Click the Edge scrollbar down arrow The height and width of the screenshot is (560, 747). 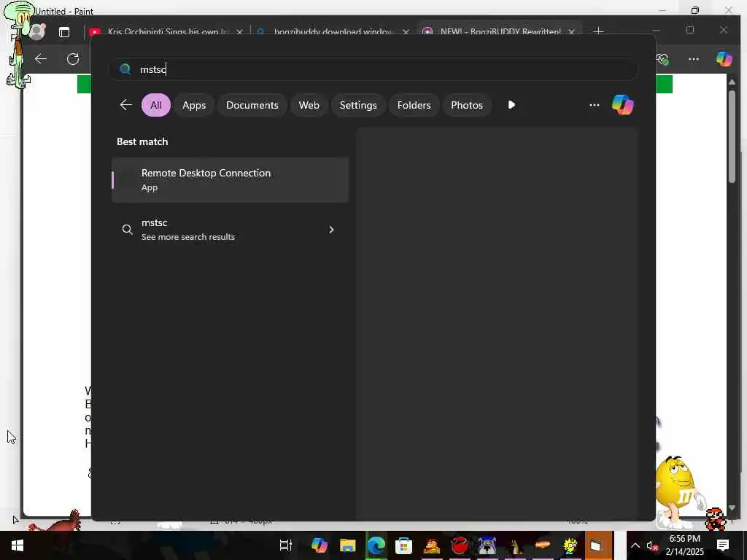(x=732, y=508)
